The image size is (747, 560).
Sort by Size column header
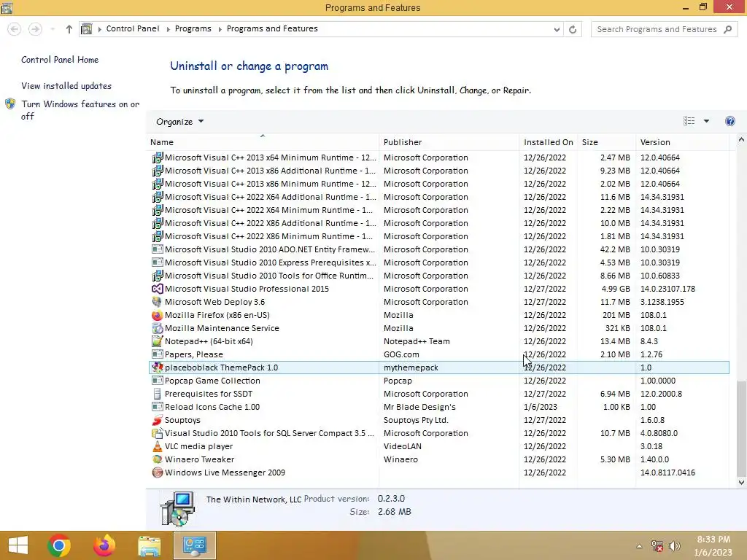(606, 142)
